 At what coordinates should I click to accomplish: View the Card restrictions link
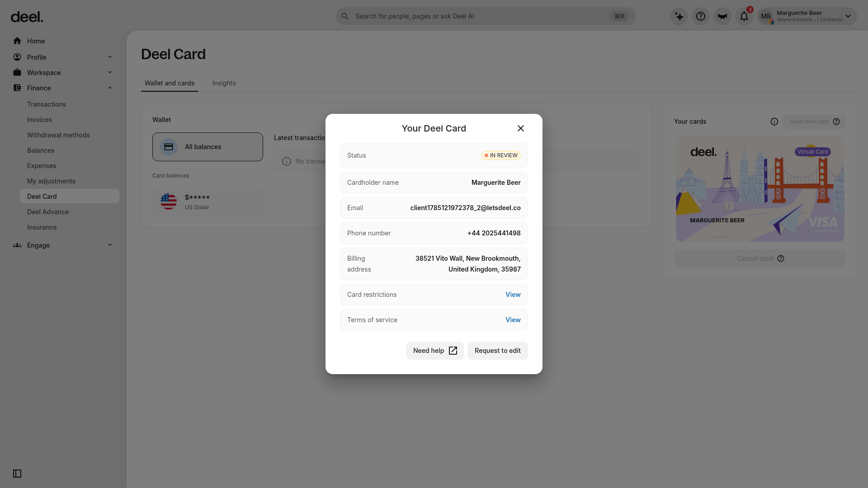tap(513, 295)
